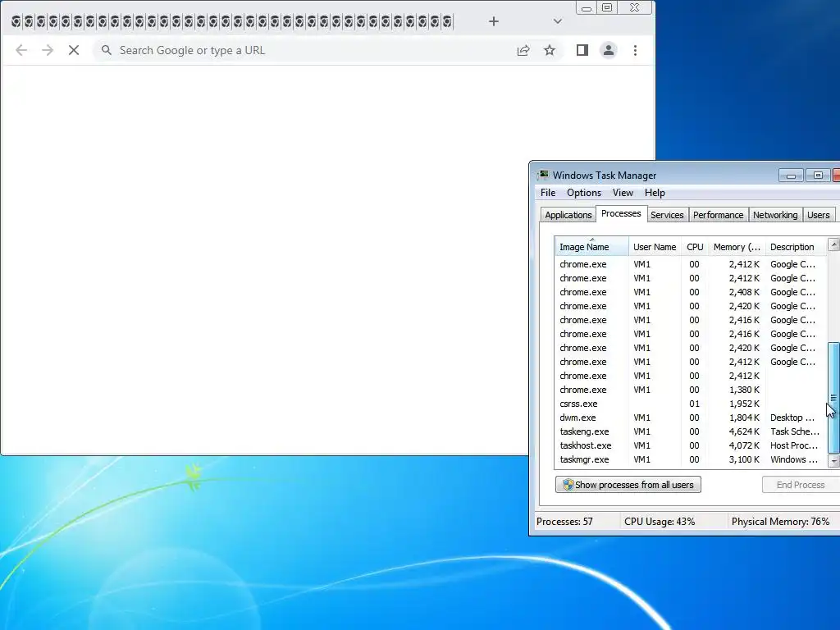Click Show processes from all users
Image resolution: width=840 pixels, height=630 pixels.
coord(628,485)
